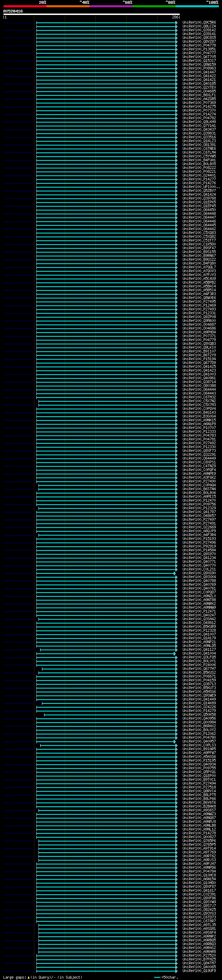
Task: Select hit label UniRef100_P09756
Action: click(x=199, y=504)
